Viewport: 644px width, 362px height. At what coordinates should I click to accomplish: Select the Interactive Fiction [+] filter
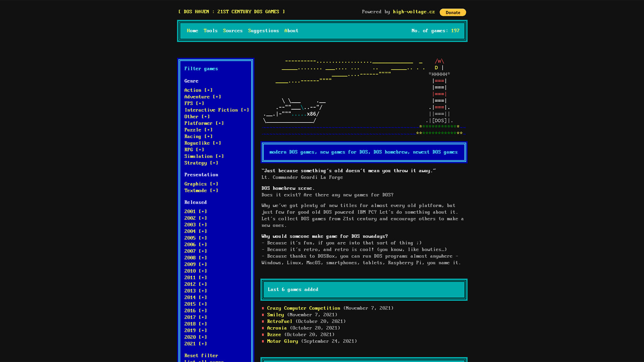(x=217, y=110)
